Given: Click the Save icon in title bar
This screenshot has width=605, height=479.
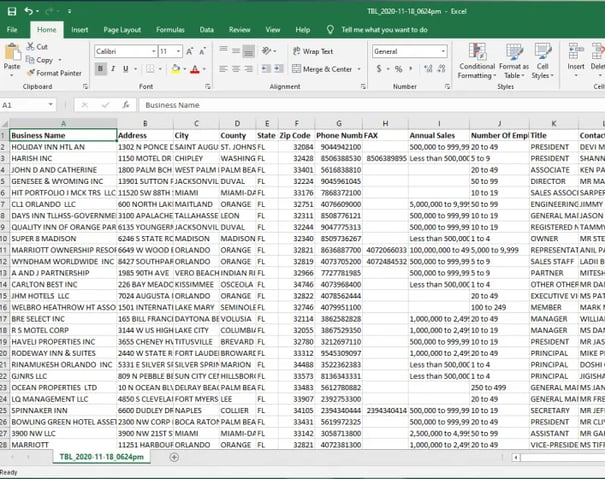Looking at the screenshot, I should [12, 11].
